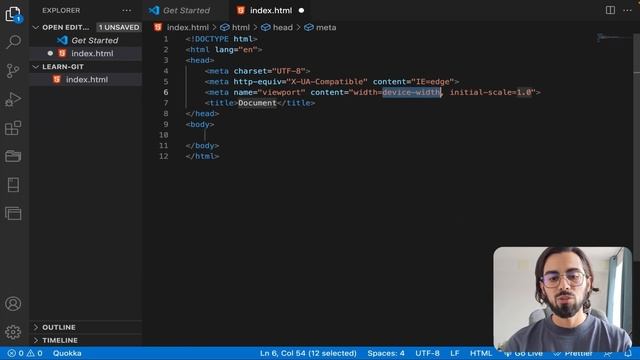Click the selected device-width text
Screen dimensions: 640x360
coord(411,92)
